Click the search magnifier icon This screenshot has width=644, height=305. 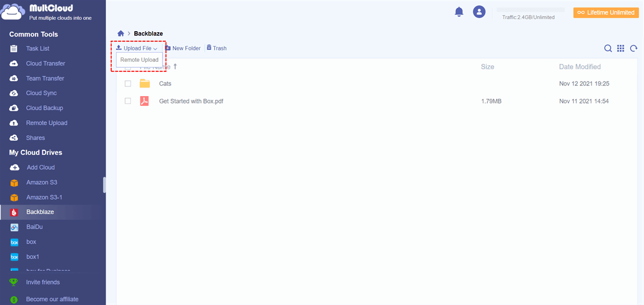pos(608,48)
